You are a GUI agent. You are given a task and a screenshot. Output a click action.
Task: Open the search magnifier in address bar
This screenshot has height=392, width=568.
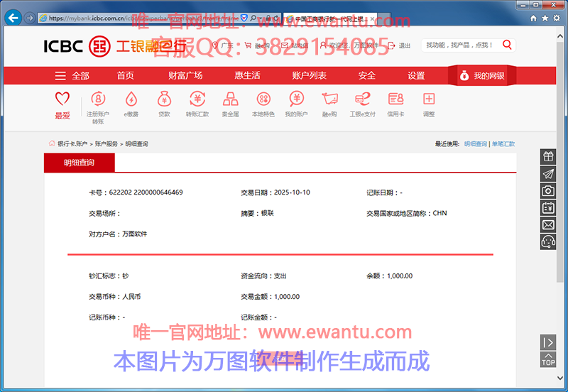point(253,17)
